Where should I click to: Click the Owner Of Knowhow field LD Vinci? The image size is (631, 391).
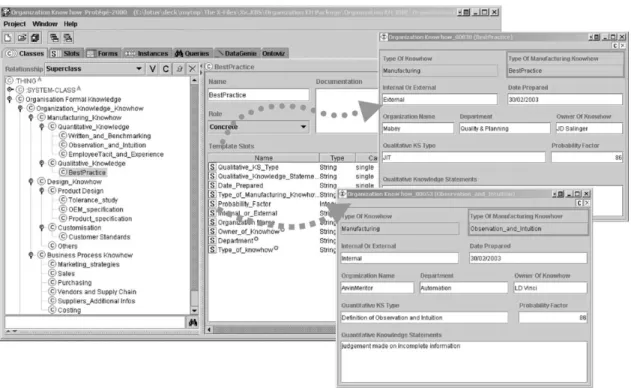click(550, 288)
